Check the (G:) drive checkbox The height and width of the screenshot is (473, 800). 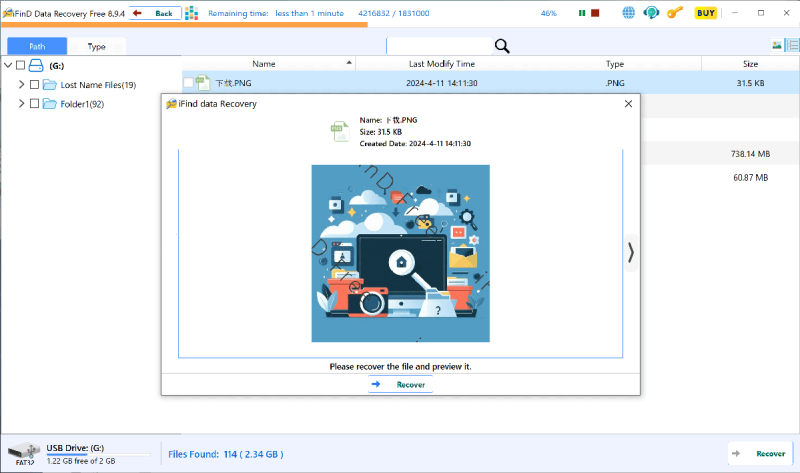click(20, 65)
